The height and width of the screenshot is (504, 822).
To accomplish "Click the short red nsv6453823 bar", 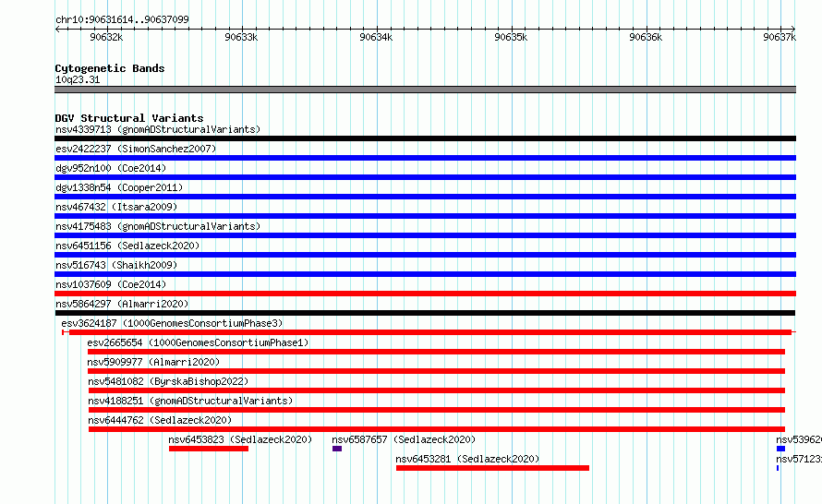I will pyautogui.click(x=209, y=449).
